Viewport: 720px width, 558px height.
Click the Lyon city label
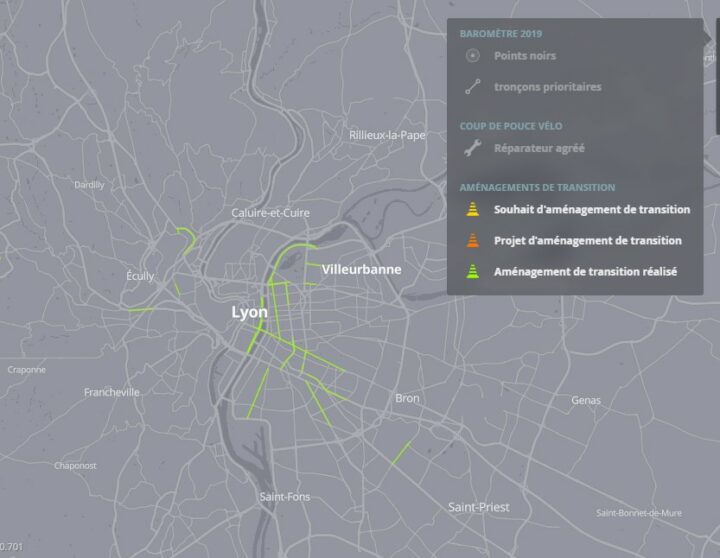[249, 312]
